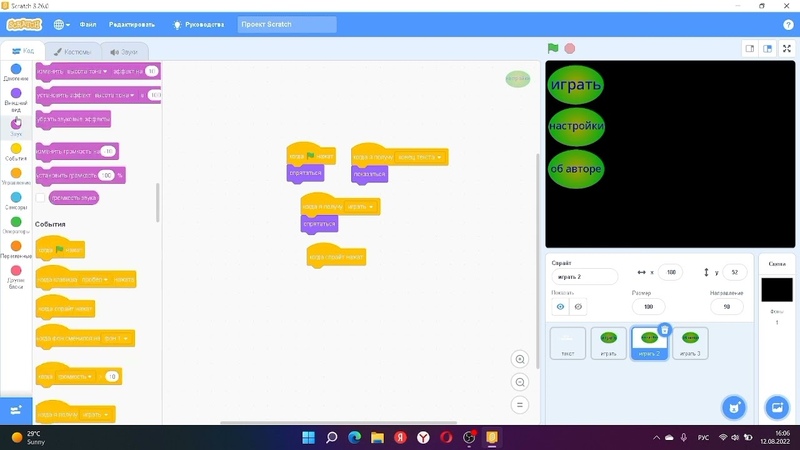Click the choose a sprite cat button
Screen dimensions: 800x450
point(734,407)
